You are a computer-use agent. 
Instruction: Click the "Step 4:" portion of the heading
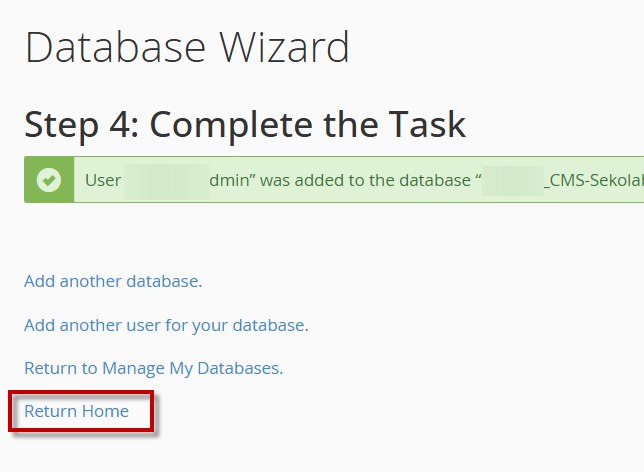(82, 124)
